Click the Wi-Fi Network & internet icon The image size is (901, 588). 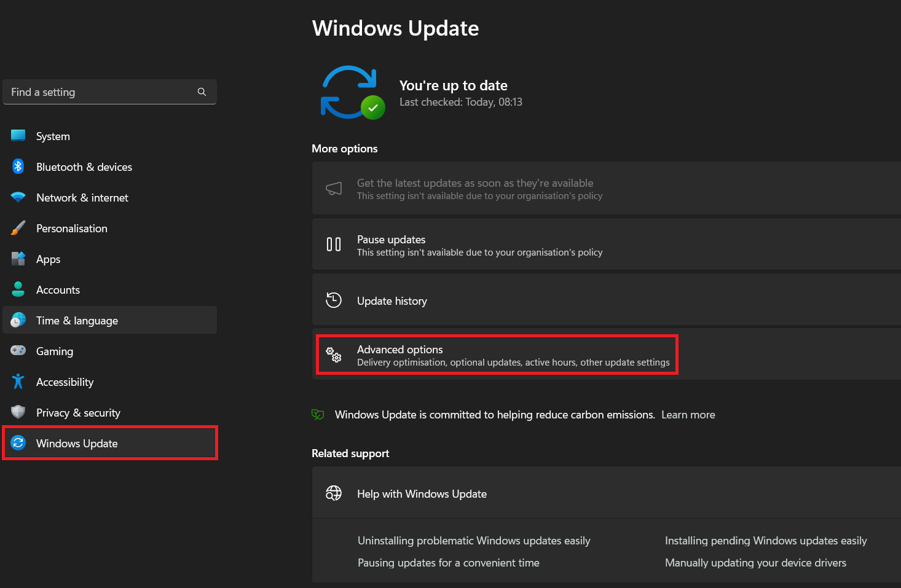pos(18,197)
